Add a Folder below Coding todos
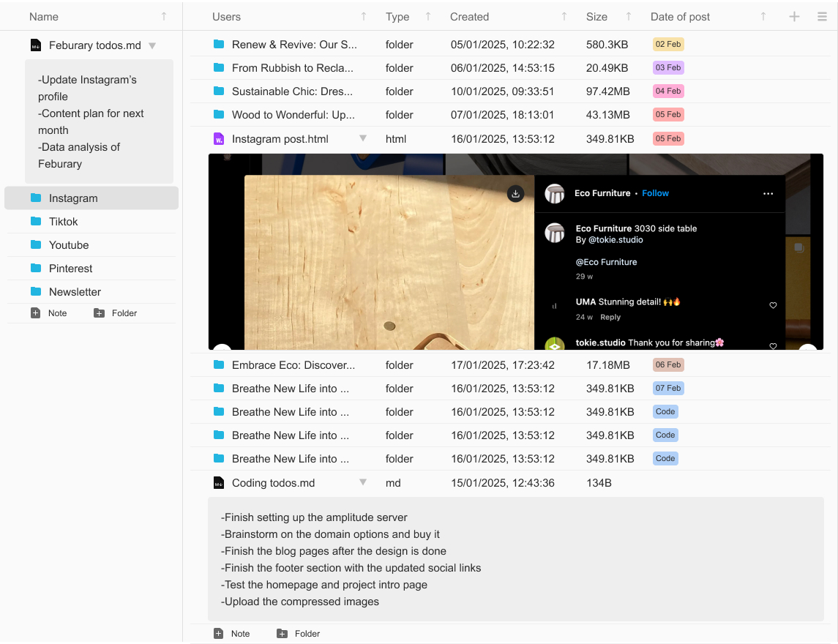 298,634
